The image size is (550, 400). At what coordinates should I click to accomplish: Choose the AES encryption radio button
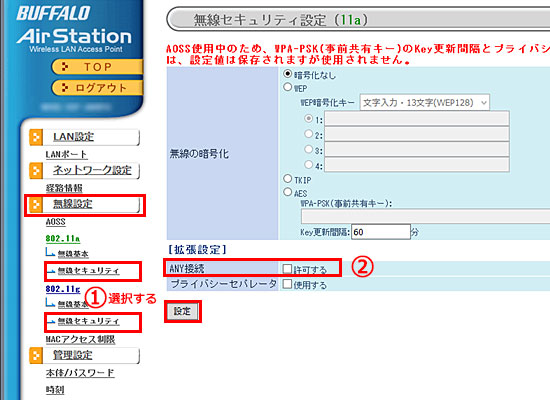pos(288,192)
